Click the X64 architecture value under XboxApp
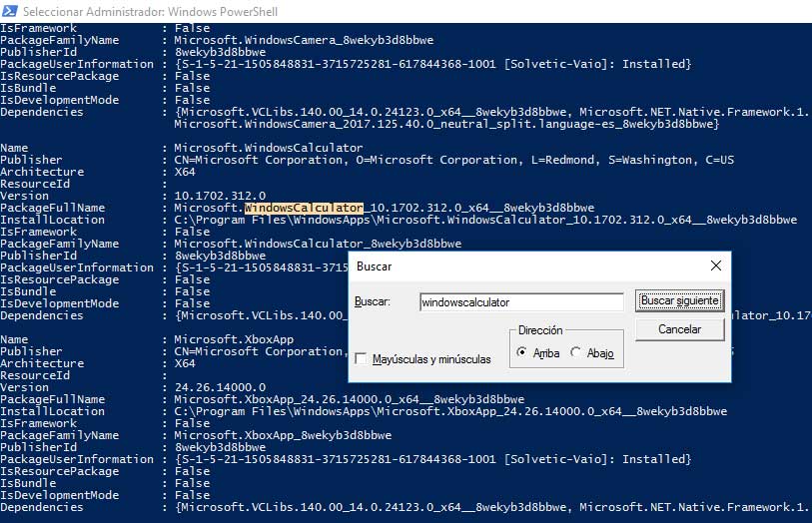Image resolution: width=812 pixels, height=523 pixels. click(185, 363)
